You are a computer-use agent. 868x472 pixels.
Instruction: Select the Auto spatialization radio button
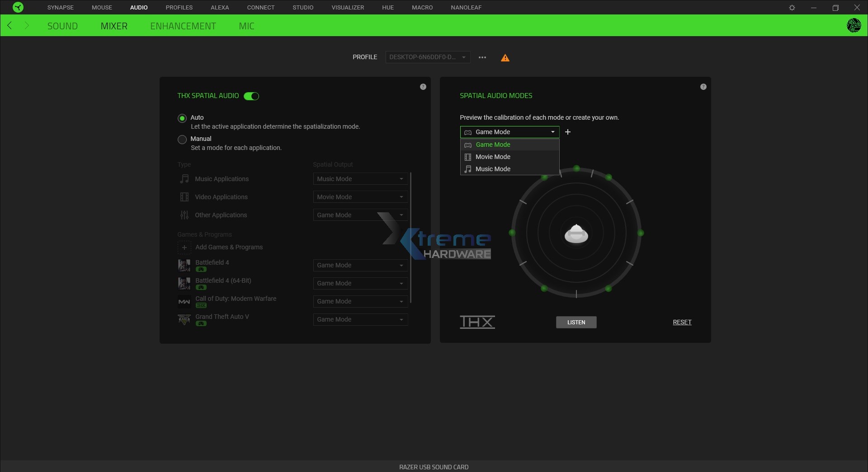[x=182, y=118]
